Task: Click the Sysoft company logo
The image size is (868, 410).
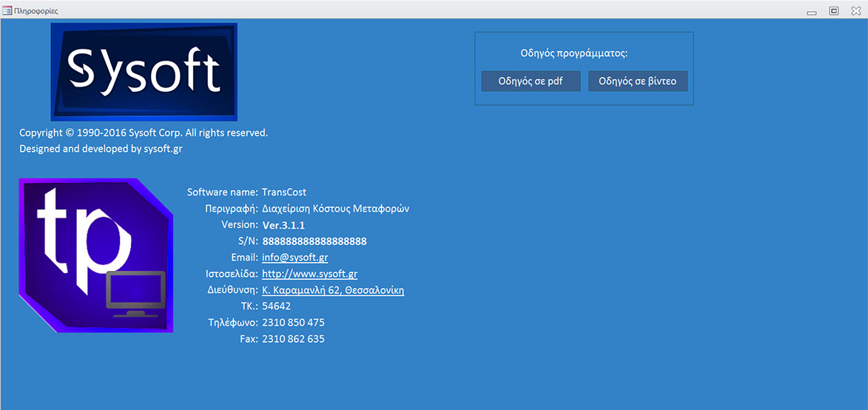Action: coord(144,72)
